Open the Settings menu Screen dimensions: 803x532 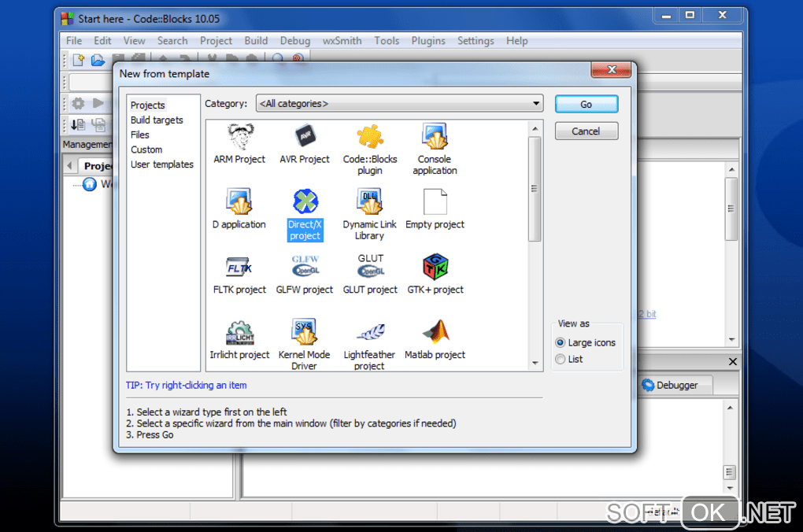pos(476,40)
